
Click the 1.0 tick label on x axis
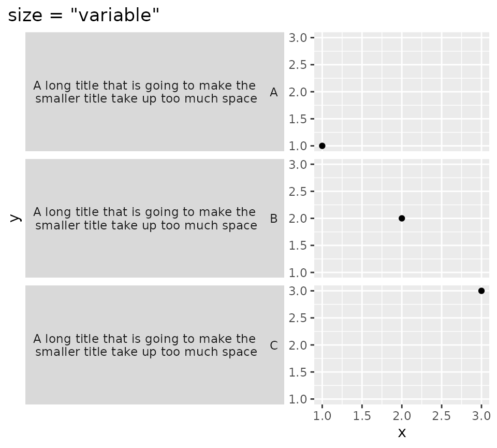coord(322,415)
